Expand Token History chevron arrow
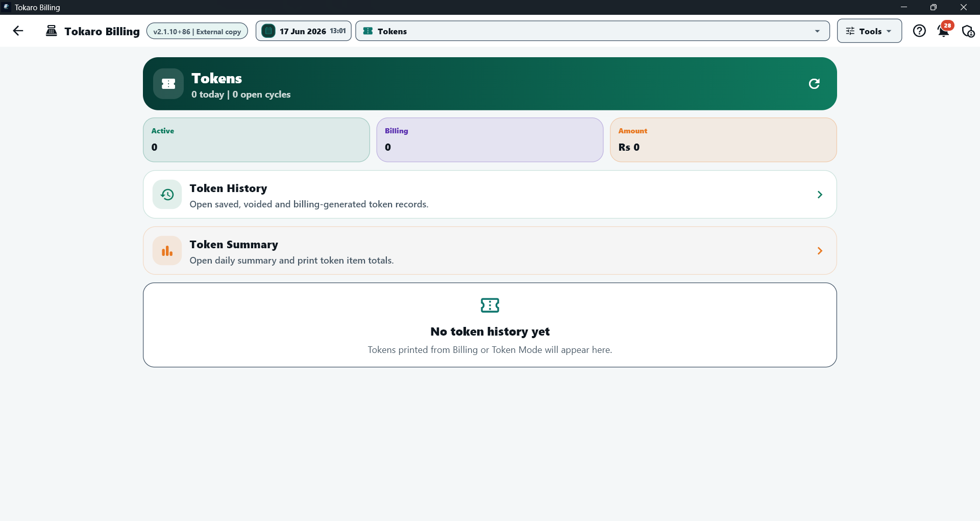Viewport: 980px width, 521px height. pyautogui.click(x=820, y=195)
